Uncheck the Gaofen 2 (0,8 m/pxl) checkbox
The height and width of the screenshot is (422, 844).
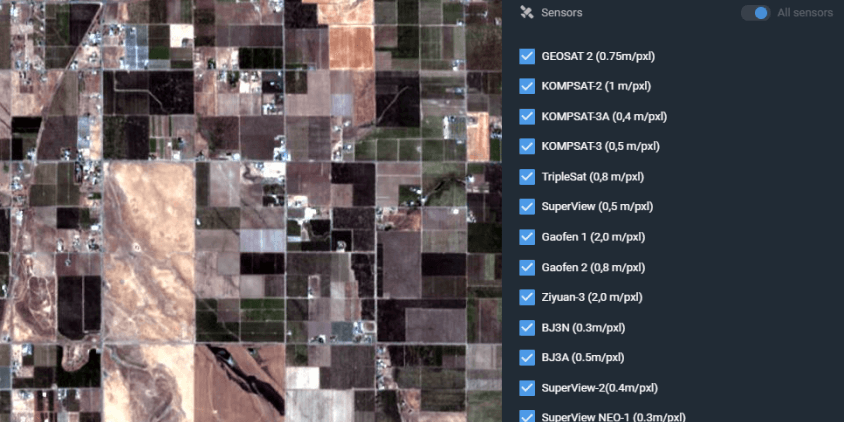coord(527,268)
